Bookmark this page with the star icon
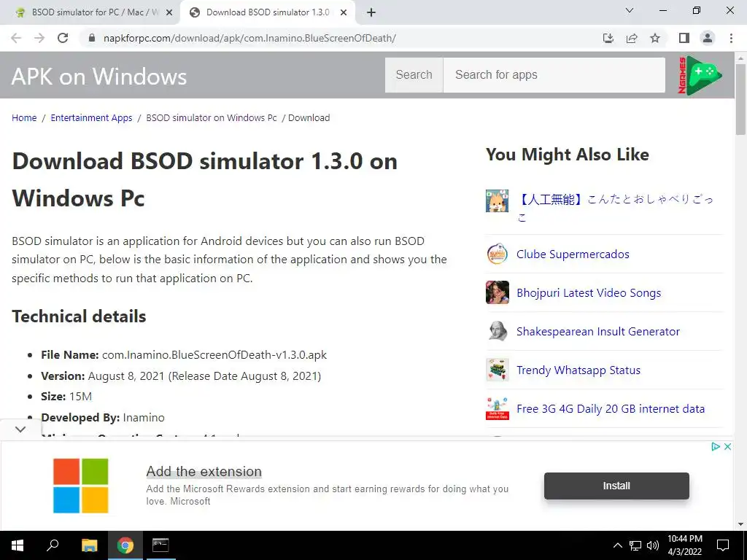This screenshot has height=560, width=747. click(x=655, y=38)
